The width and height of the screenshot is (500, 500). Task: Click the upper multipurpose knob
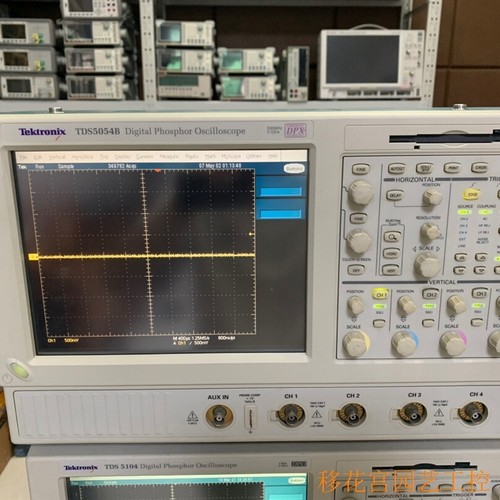tap(361, 193)
